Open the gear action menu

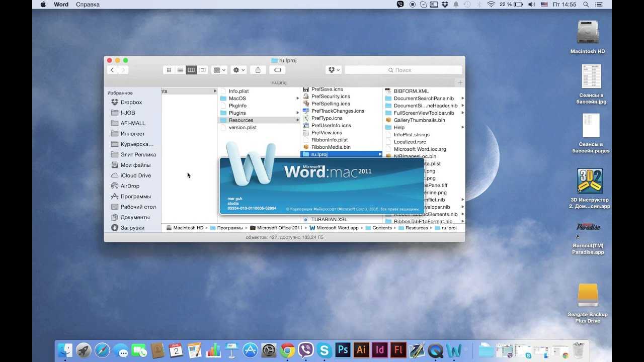(238, 70)
